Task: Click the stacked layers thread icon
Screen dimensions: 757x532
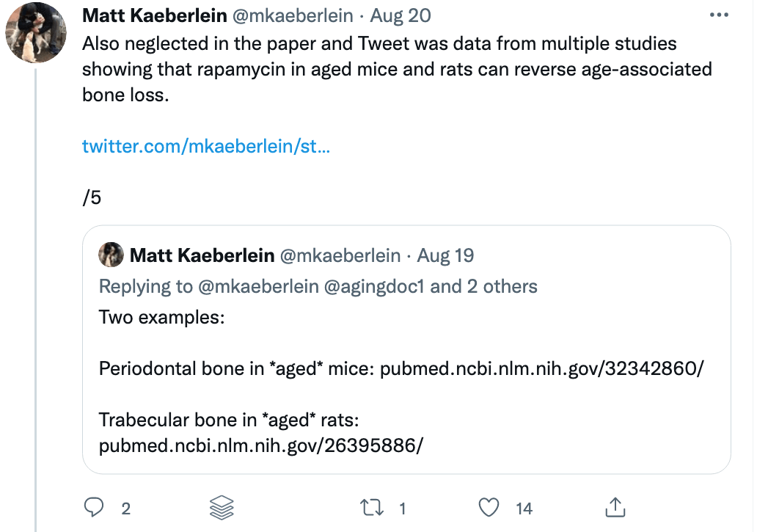Action: pyautogui.click(x=222, y=507)
